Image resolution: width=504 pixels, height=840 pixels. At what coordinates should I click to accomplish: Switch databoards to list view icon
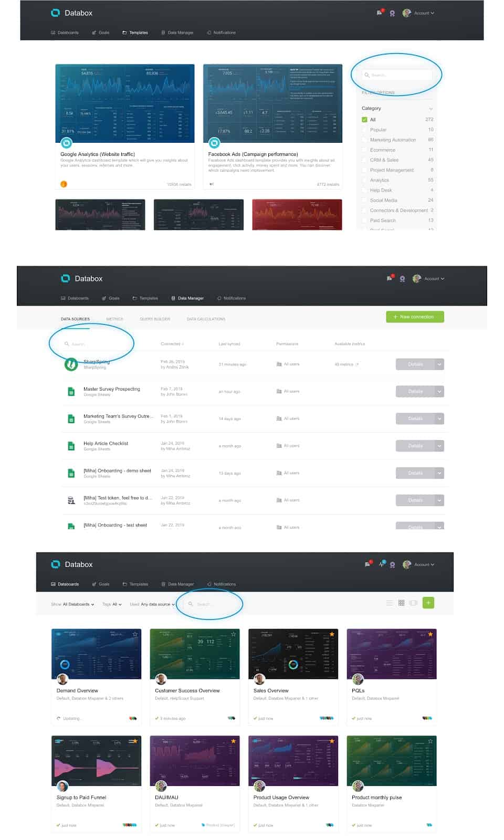tap(390, 603)
